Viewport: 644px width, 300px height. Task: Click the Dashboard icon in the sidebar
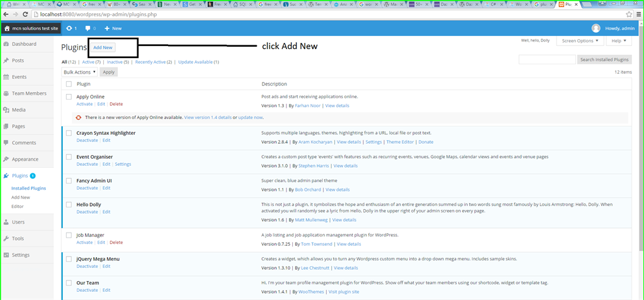[x=6, y=44]
